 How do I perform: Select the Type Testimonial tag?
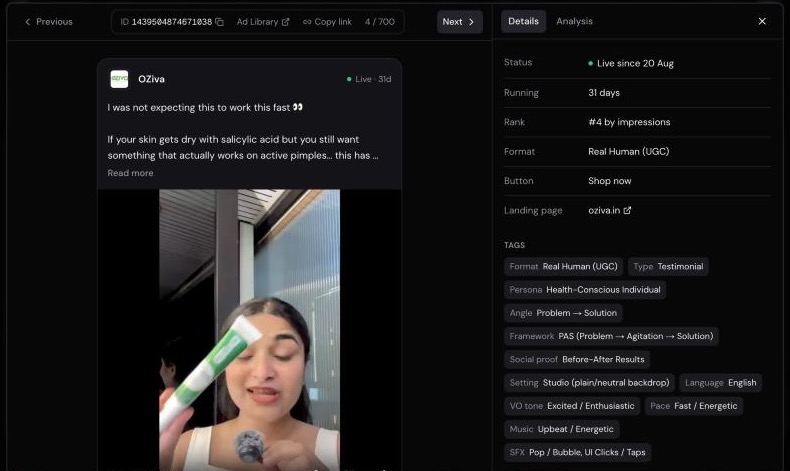tap(668, 266)
